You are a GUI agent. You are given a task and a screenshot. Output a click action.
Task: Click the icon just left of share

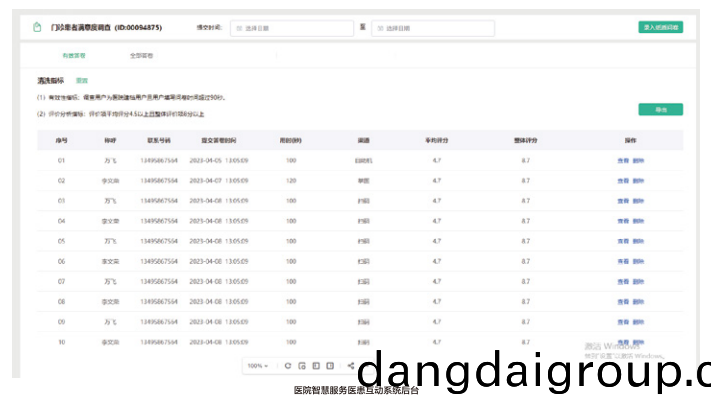(331, 366)
